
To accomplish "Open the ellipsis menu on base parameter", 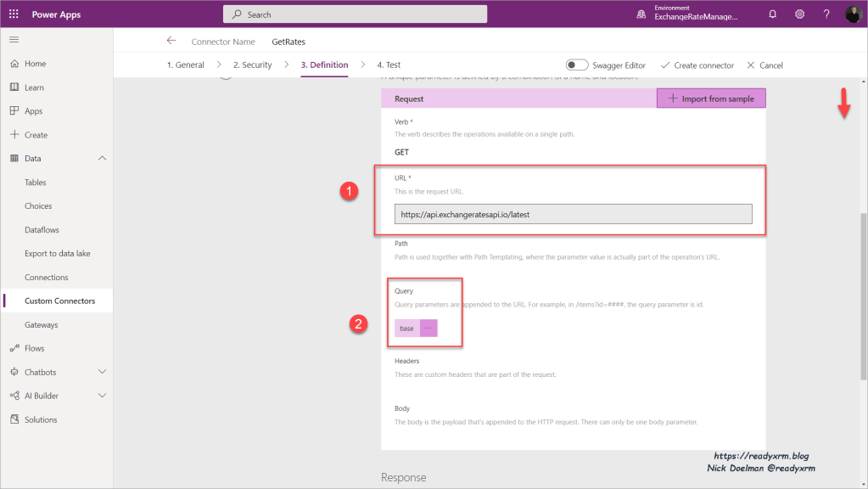I will (x=428, y=328).
